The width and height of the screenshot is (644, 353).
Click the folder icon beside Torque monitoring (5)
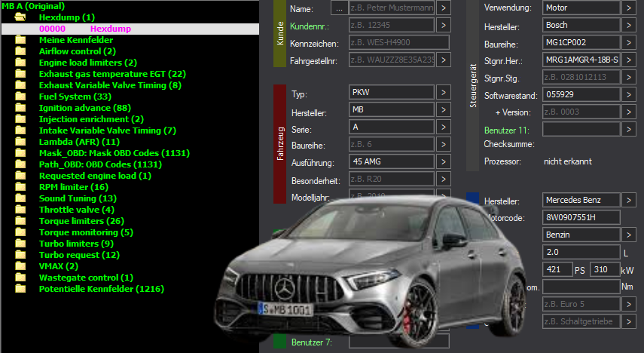(x=20, y=232)
